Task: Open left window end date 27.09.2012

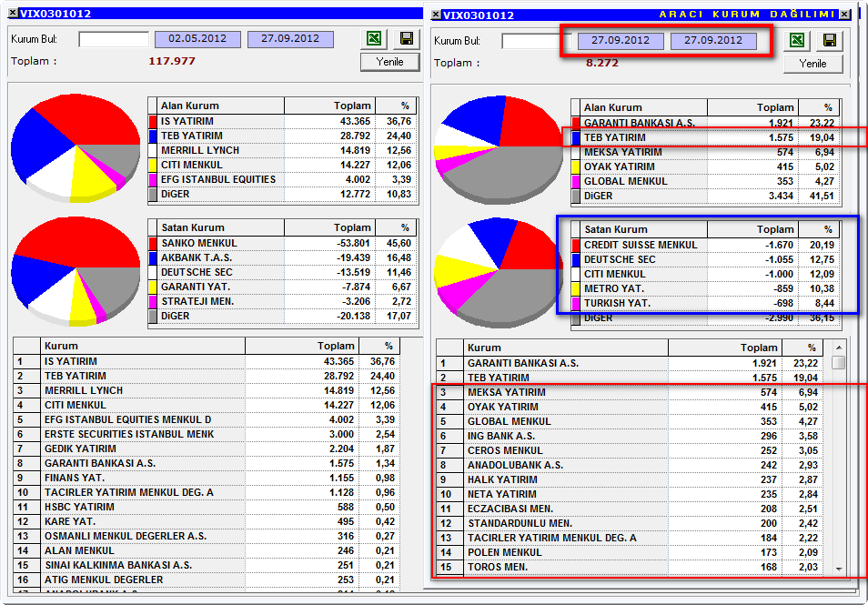Action: click(x=290, y=39)
